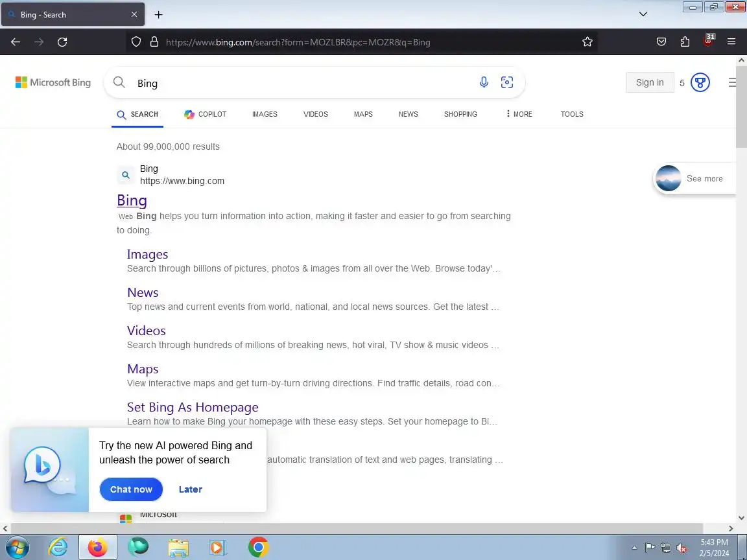Click the See more side panel
Image resolution: width=747 pixels, height=560 pixels.
[x=694, y=179]
